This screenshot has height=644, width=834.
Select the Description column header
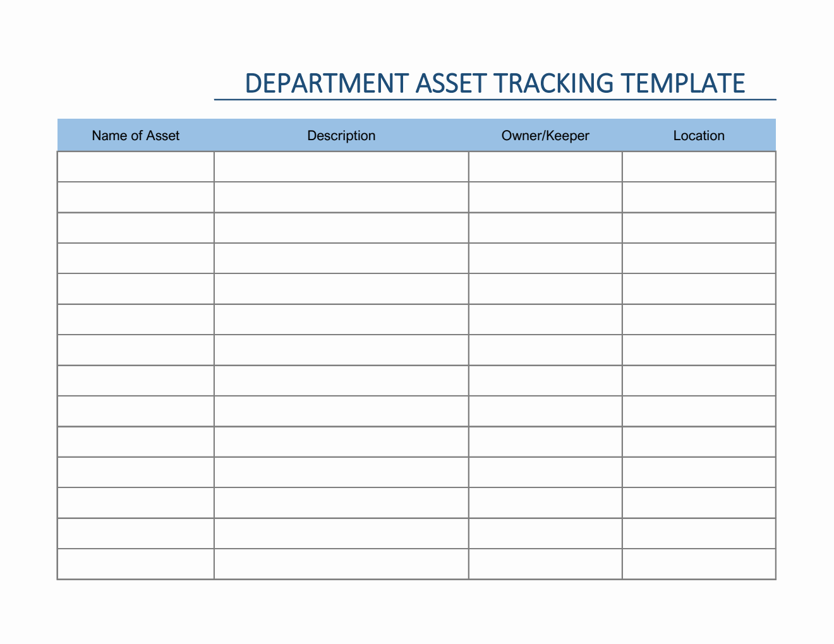click(341, 135)
